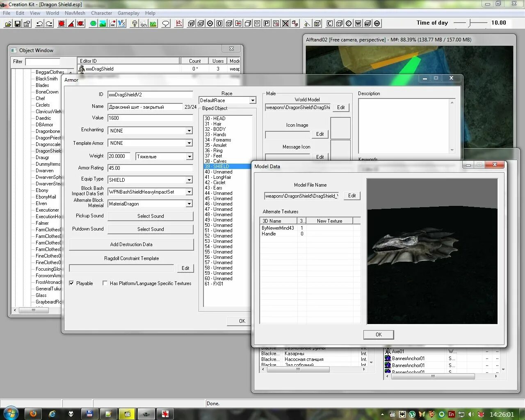Click OK in Model Data dialog

(378, 335)
